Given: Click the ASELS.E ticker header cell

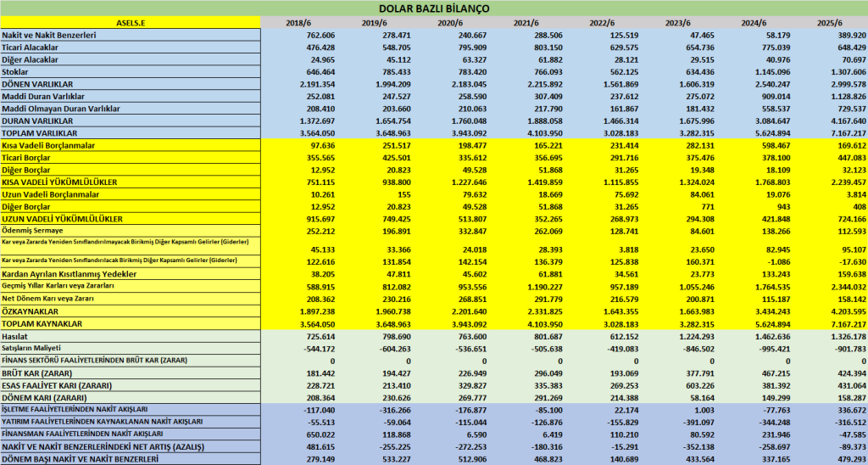Looking at the screenshot, I should click(x=131, y=23).
